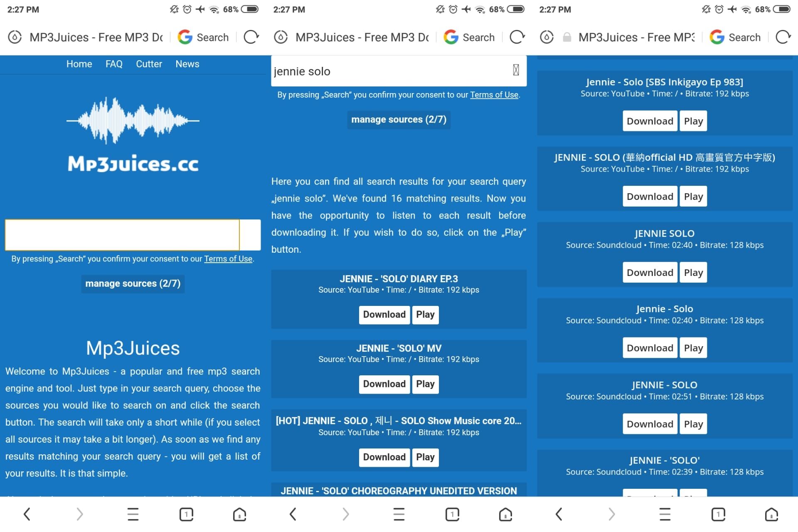
Task: Click the waveform/audio visualization icon
Action: pos(133,122)
